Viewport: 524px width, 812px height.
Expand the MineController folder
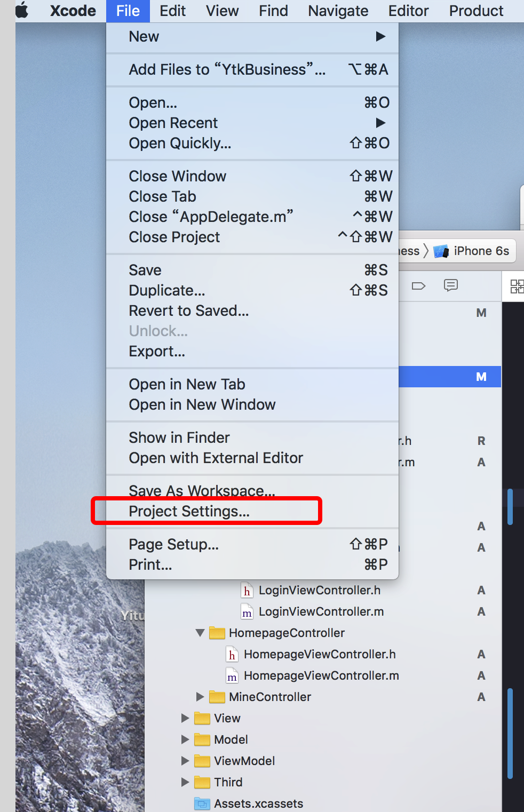point(200,697)
